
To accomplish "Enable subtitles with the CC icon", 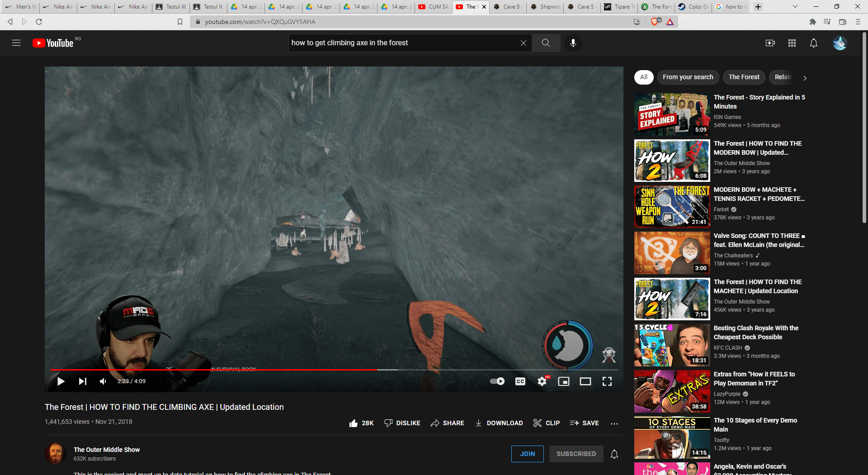I will (521, 381).
